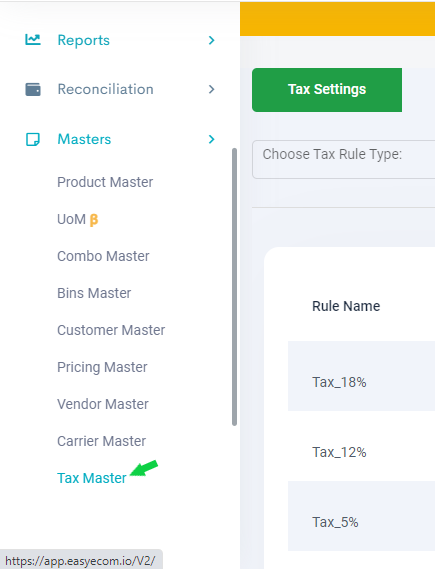
Task: Expand the Reconciliation menu chevron
Action: tap(212, 89)
